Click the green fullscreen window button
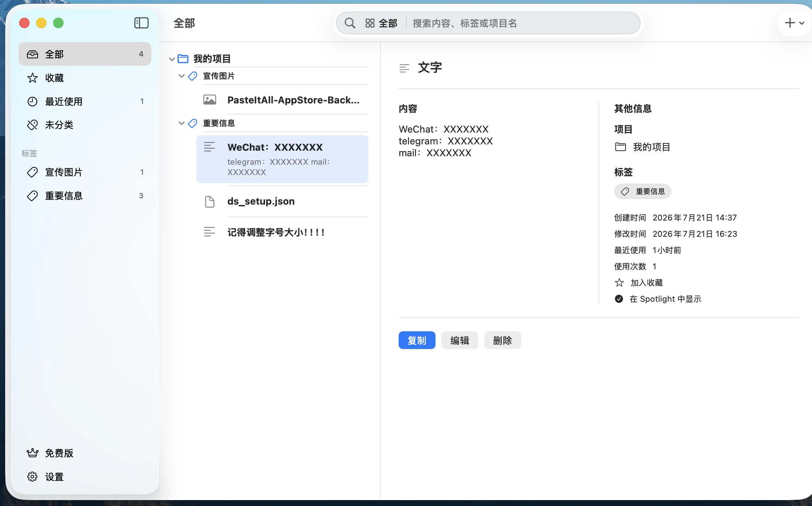The width and height of the screenshot is (812, 506). pyautogui.click(x=58, y=23)
